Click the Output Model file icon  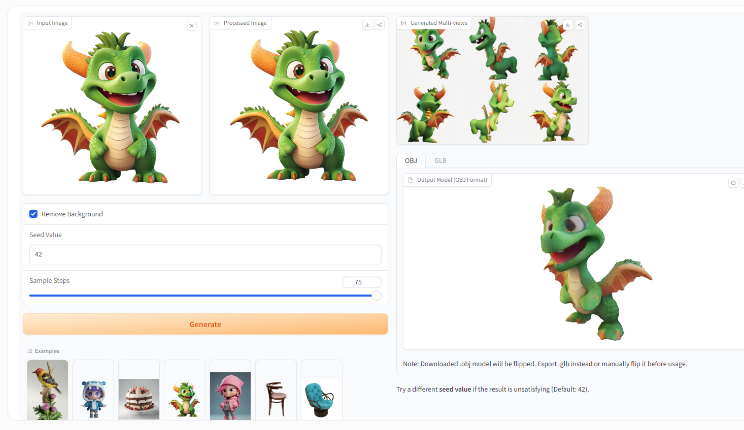tap(410, 180)
